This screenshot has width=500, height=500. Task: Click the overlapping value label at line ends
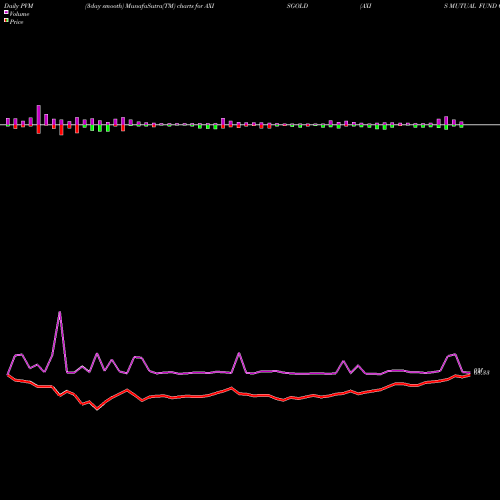(481, 372)
